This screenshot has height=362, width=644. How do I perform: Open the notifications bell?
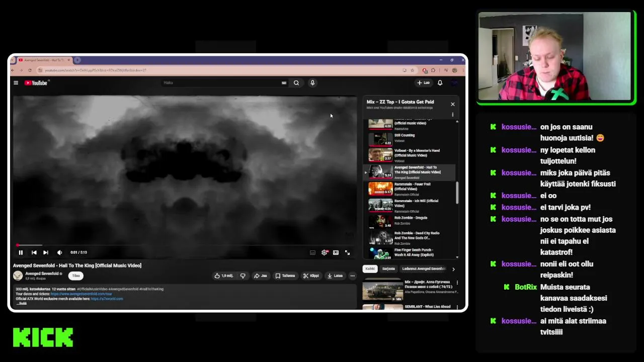440,83
